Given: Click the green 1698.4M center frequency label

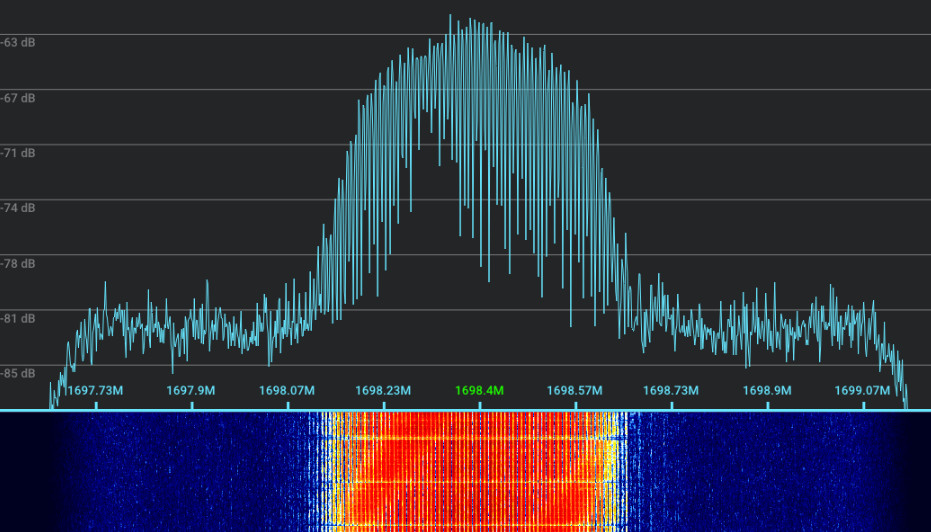Looking at the screenshot, I should [479, 390].
